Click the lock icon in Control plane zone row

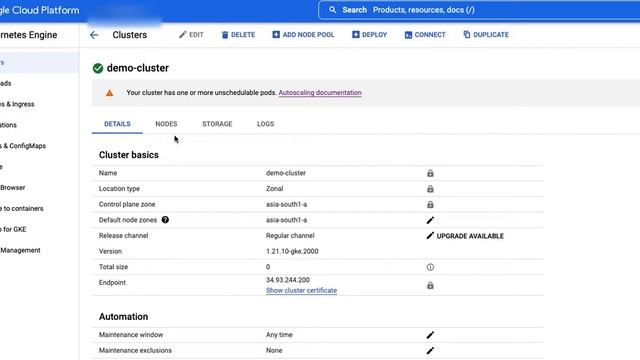tap(430, 204)
